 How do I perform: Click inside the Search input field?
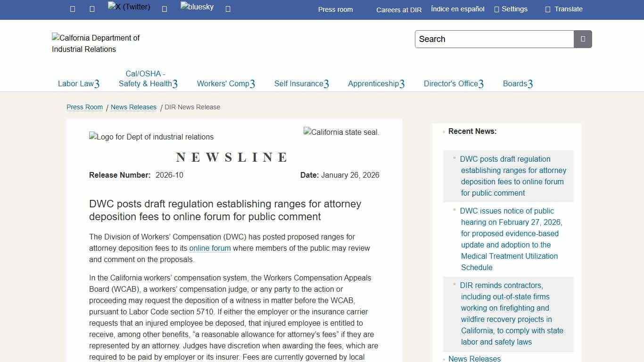tap(494, 39)
